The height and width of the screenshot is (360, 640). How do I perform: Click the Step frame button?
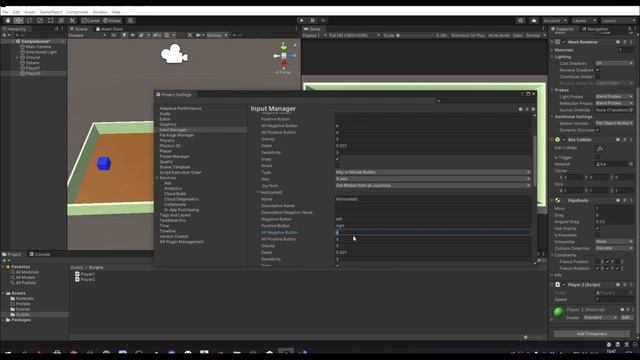point(323,20)
